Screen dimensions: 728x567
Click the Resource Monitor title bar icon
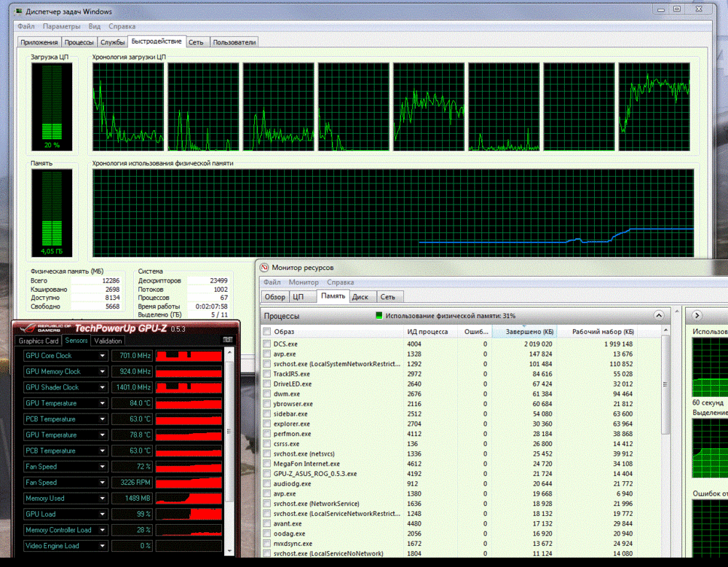tap(264, 268)
